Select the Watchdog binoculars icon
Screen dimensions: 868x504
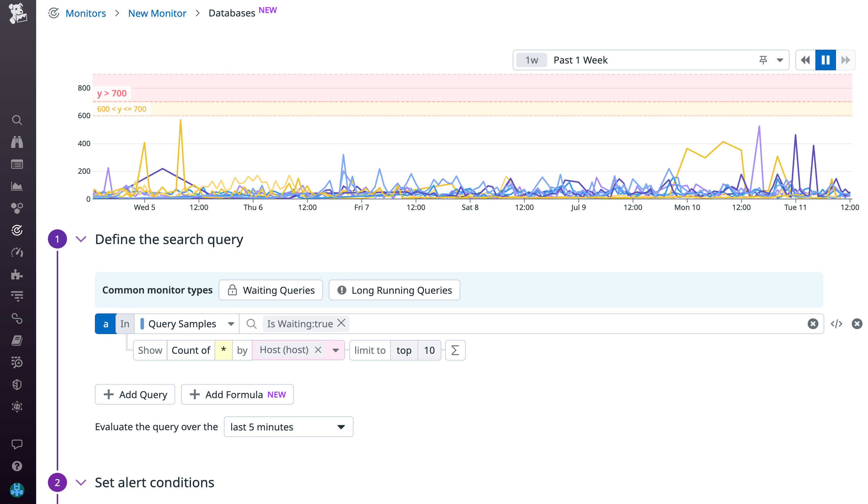tap(17, 142)
